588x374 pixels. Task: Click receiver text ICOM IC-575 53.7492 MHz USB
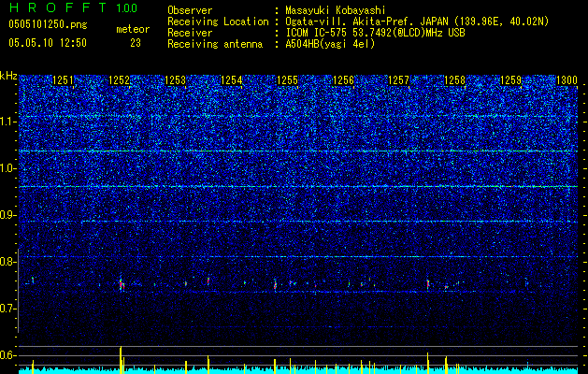[375, 33]
